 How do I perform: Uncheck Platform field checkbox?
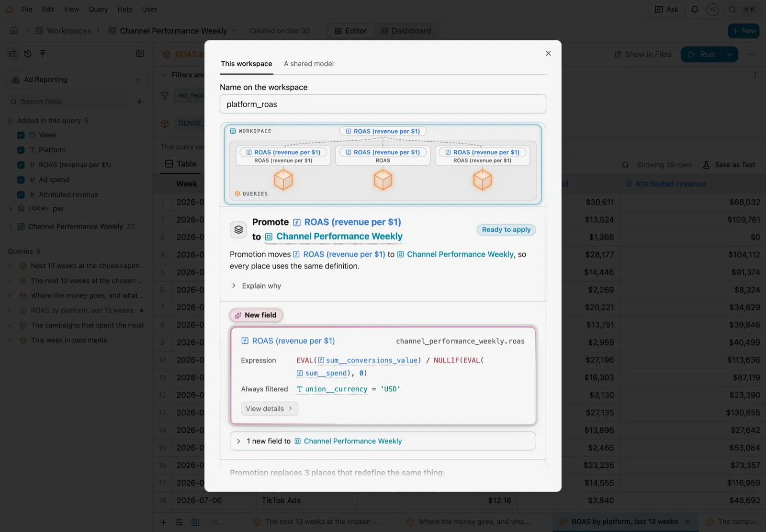click(21, 150)
